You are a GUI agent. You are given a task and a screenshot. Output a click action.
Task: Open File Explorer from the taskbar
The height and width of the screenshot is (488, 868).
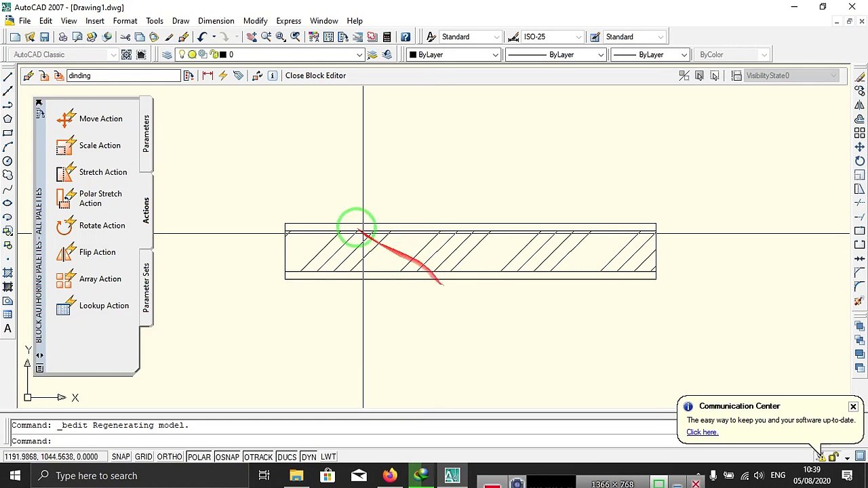tap(296, 476)
